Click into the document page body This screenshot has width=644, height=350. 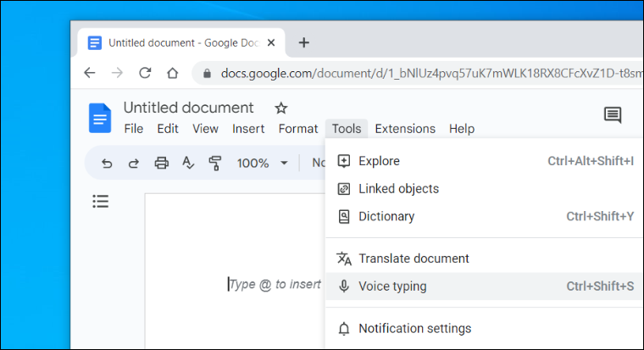pyautogui.click(x=235, y=271)
